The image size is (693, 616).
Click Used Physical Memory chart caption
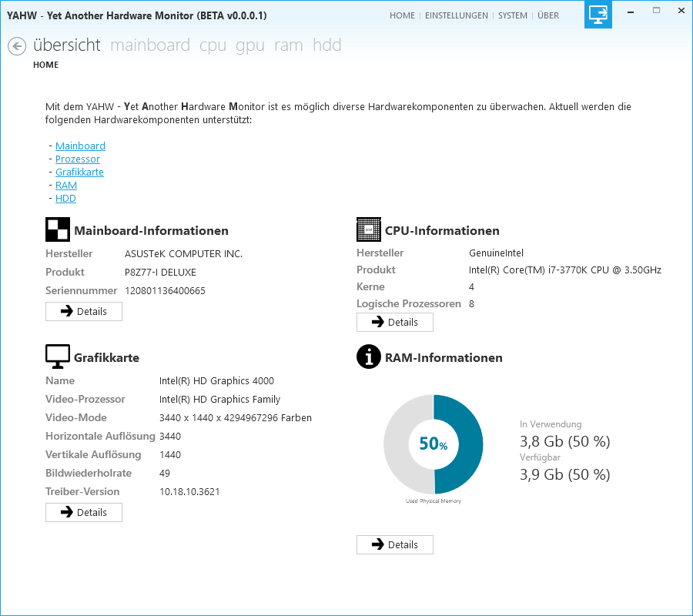[x=434, y=501]
